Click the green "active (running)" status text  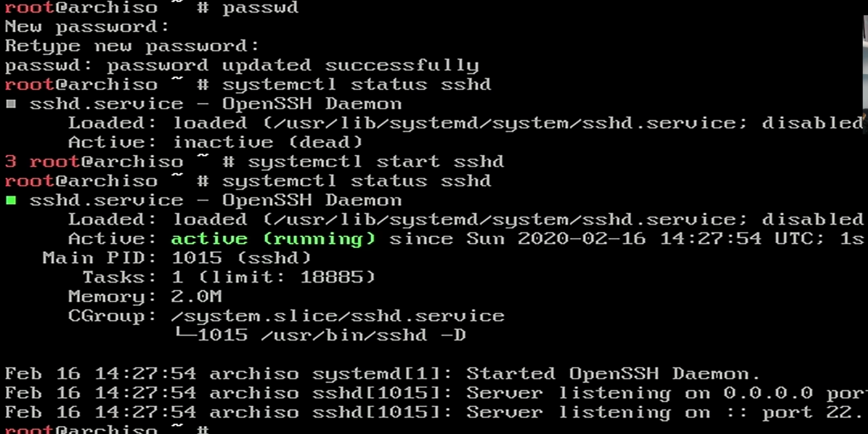(273, 239)
